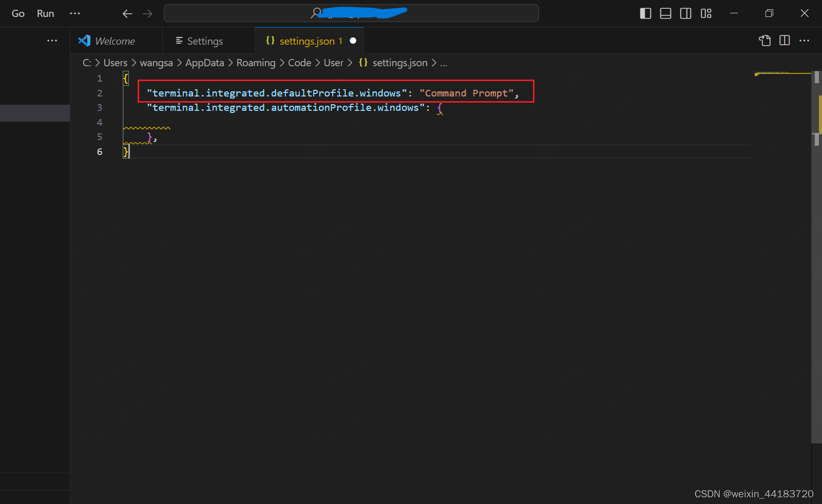This screenshot has height=504, width=822.
Task: Click the Go Back arrow
Action: click(x=127, y=13)
